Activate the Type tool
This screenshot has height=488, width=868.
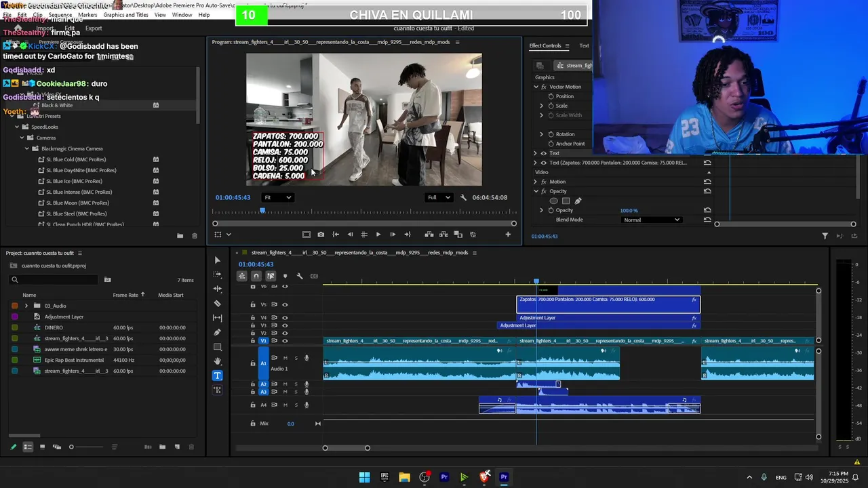coord(217,375)
